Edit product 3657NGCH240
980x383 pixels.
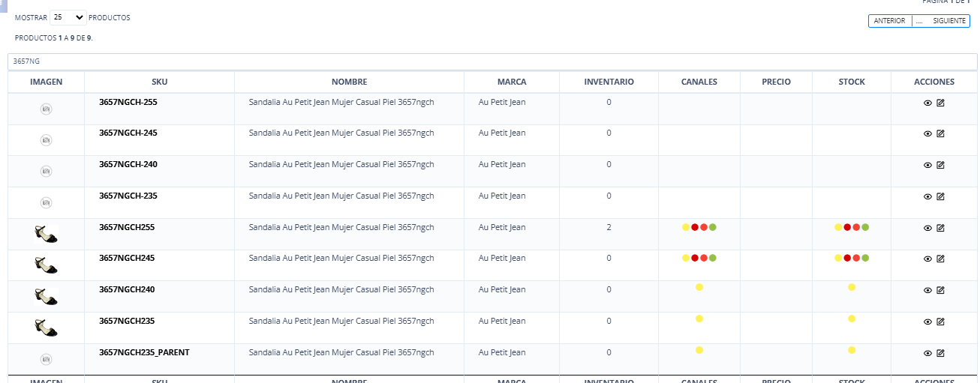click(940, 290)
